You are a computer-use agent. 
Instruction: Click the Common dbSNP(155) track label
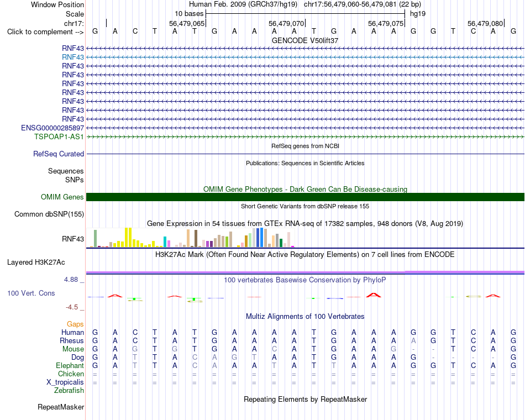pyautogui.click(x=49, y=214)
